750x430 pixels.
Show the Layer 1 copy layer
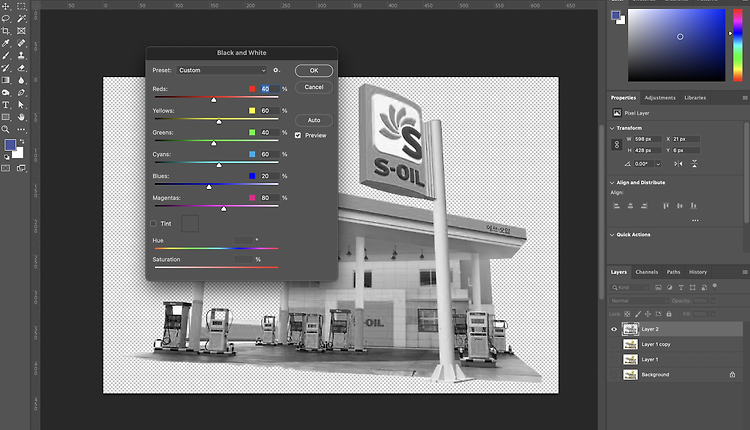614,344
